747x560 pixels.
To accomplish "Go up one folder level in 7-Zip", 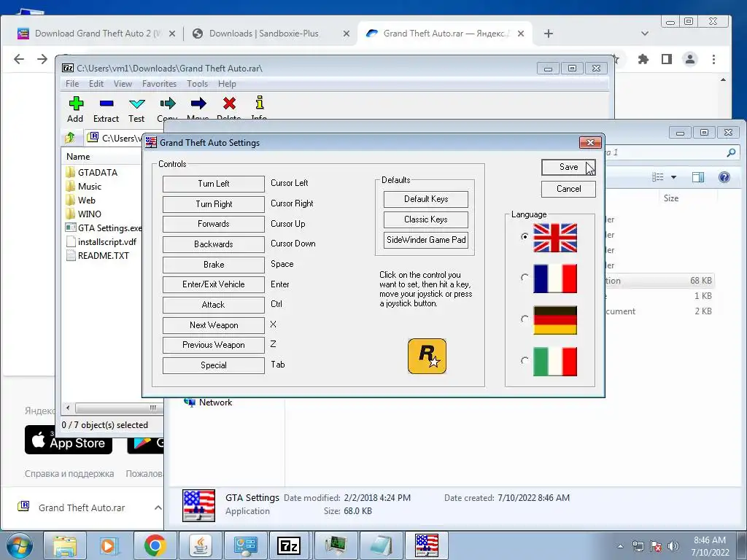I will click(71, 138).
